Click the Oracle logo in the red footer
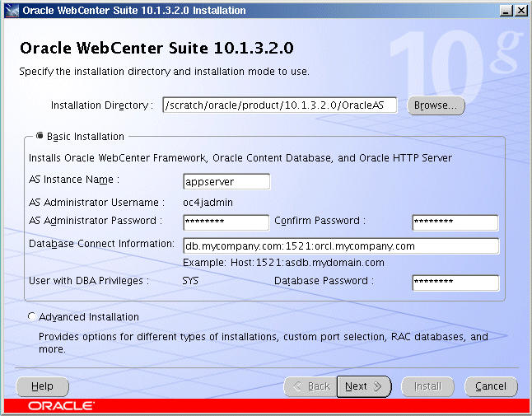532x416 pixels. [61, 406]
